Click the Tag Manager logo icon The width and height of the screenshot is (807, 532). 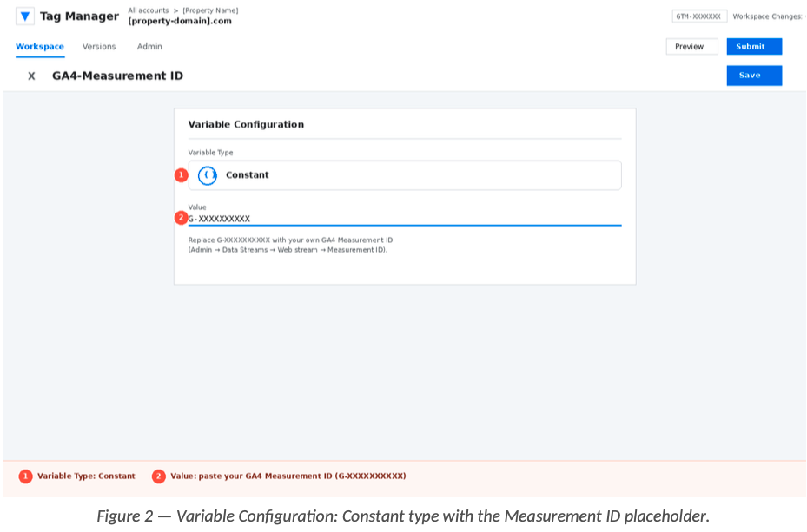24,16
